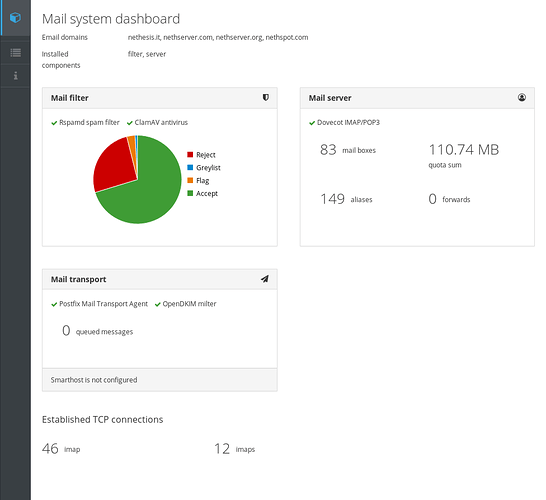Click the user icon in Mail server header
The width and height of the screenshot is (546, 500).
pos(522,97)
